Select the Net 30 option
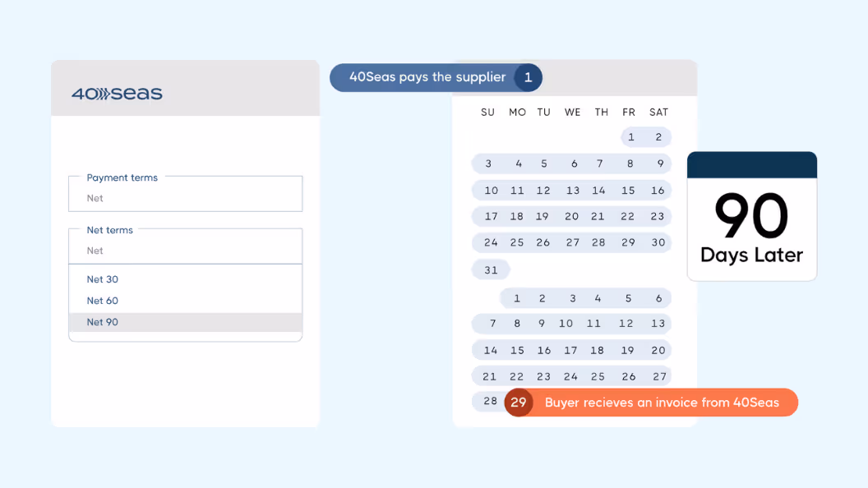The image size is (868, 488). click(x=103, y=279)
